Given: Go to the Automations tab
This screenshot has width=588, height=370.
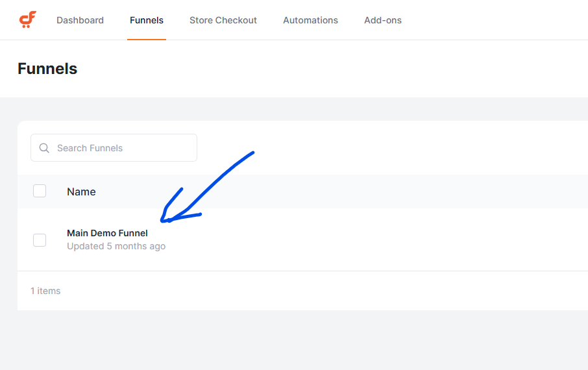Looking at the screenshot, I should coord(310,20).
